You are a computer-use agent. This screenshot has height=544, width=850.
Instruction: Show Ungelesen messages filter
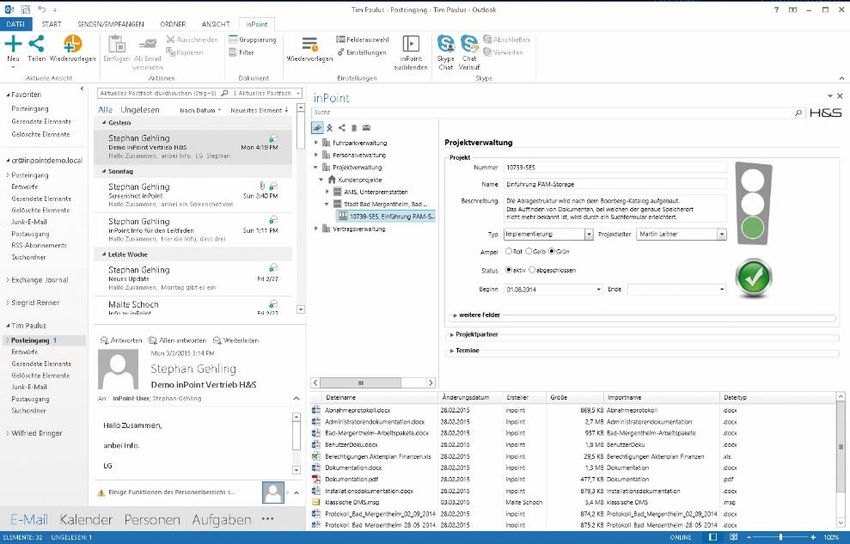140,109
